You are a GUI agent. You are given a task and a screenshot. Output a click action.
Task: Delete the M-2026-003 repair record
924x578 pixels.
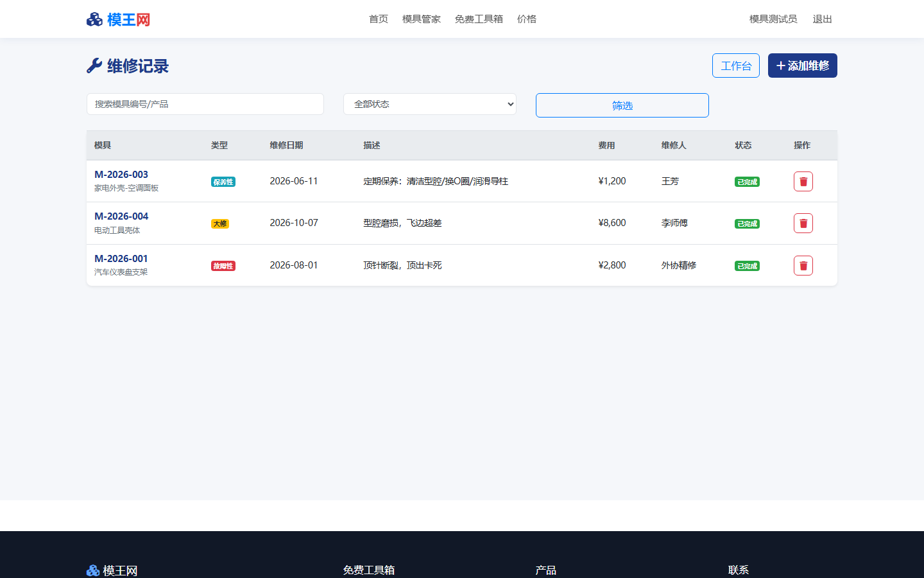(x=803, y=181)
